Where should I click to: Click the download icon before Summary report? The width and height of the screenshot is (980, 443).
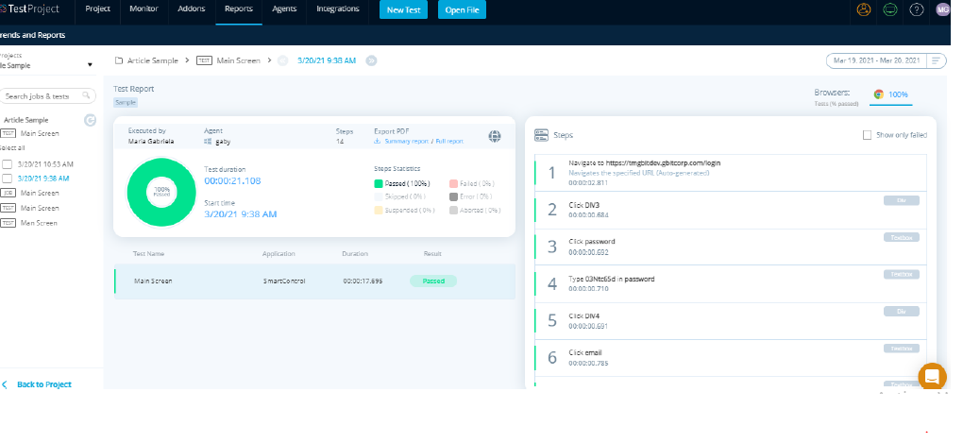click(x=377, y=142)
